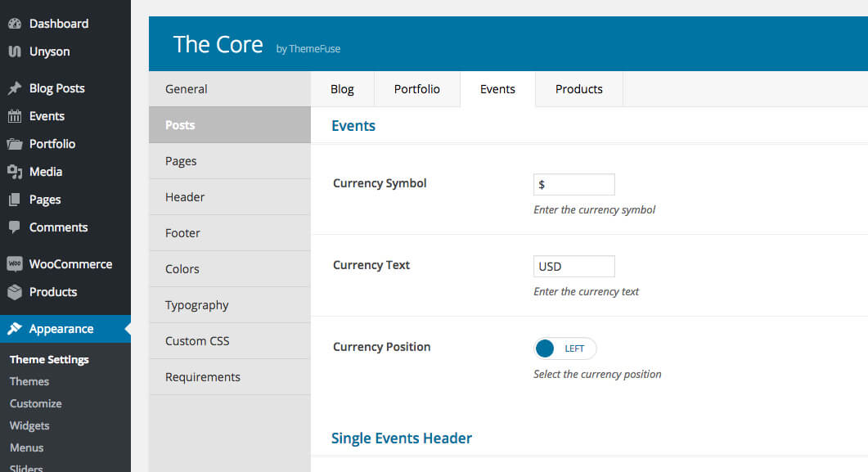Image resolution: width=868 pixels, height=472 pixels.
Task: Click the "Single Events Header" heading
Action: (402, 438)
